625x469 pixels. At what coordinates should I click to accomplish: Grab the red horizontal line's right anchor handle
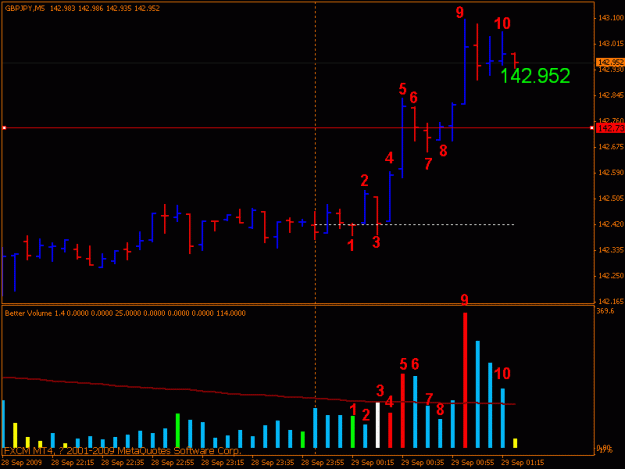pyautogui.click(x=592, y=128)
